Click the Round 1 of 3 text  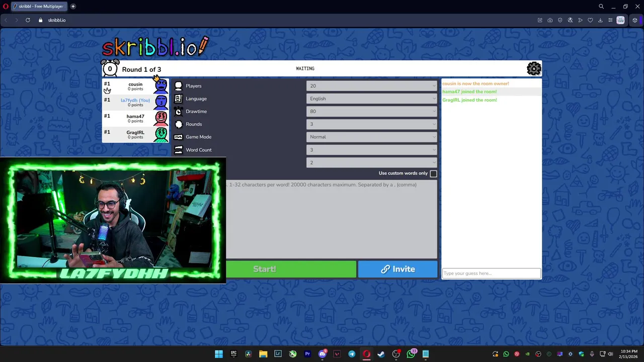(141, 69)
